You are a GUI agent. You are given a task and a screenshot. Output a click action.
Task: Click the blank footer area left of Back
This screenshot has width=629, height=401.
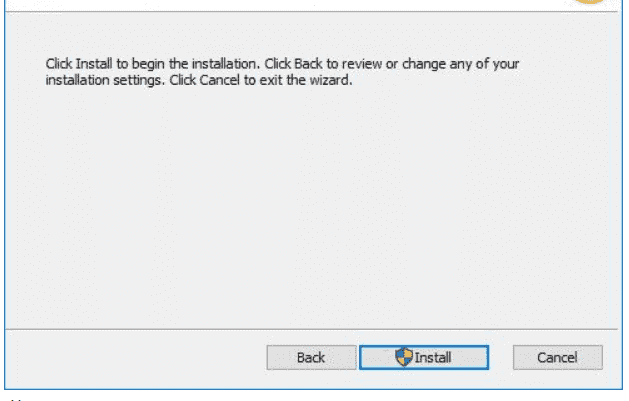pos(136,357)
